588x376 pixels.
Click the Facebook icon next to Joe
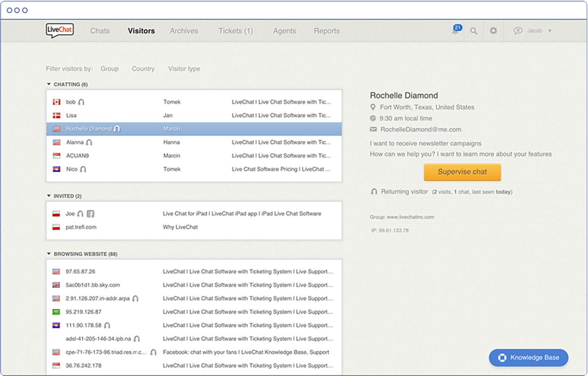(x=91, y=214)
